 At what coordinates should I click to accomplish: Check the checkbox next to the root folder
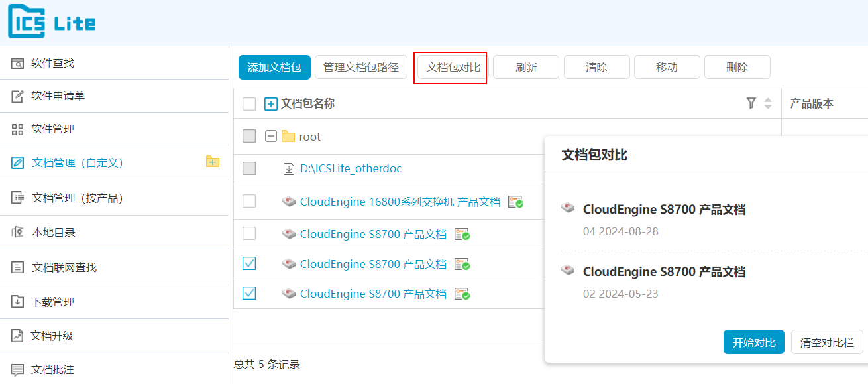point(248,136)
